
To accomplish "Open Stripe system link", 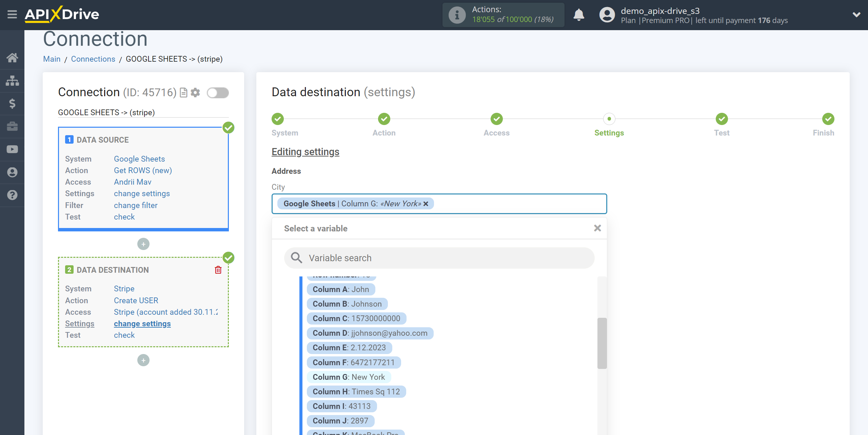I will click(x=124, y=289).
